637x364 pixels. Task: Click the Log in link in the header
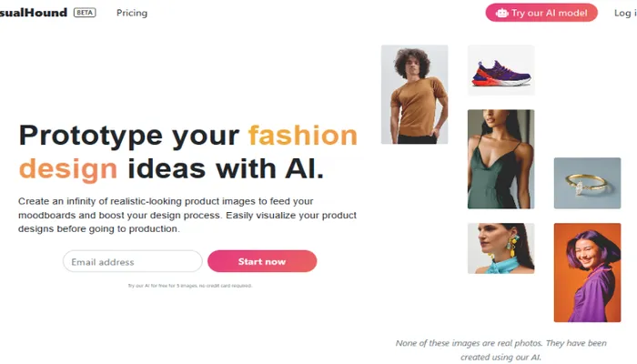625,13
